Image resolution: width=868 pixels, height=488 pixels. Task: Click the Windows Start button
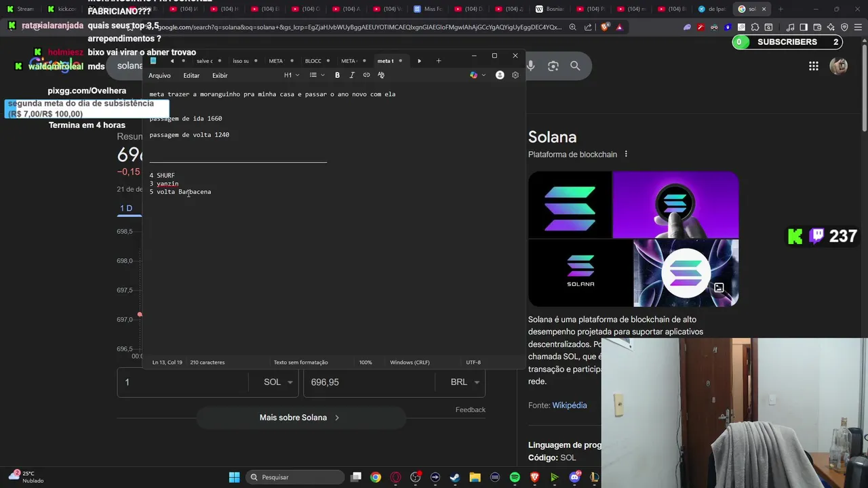tap(234, 477)
